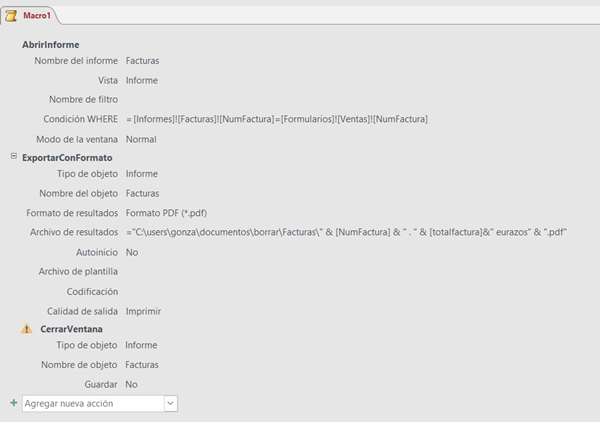Click inside the Agregar nueva acción box
Viewport: 600px width, 422px height.
click(x=90, y=403)
